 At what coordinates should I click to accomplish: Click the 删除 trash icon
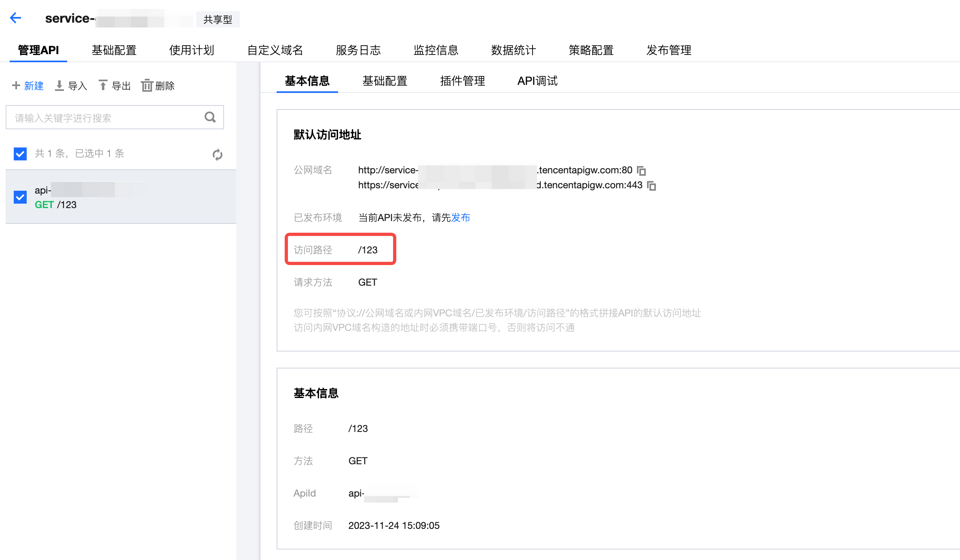(x=147, y=86)
